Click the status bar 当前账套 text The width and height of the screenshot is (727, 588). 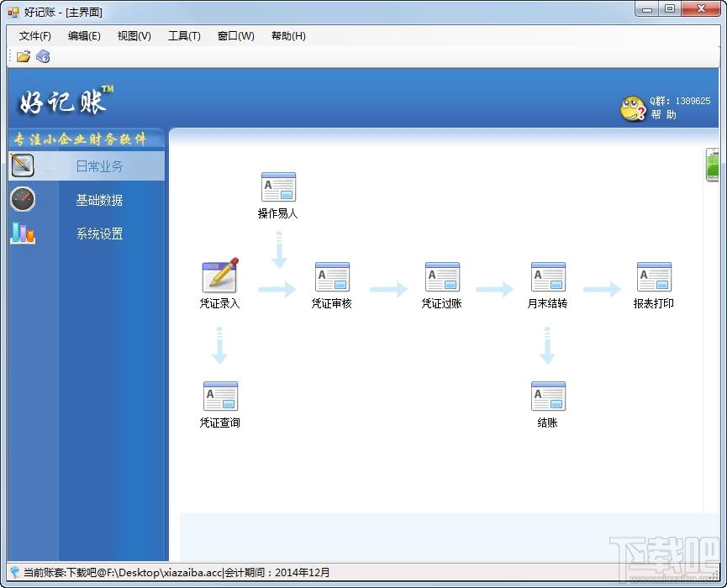pos(123,573)
